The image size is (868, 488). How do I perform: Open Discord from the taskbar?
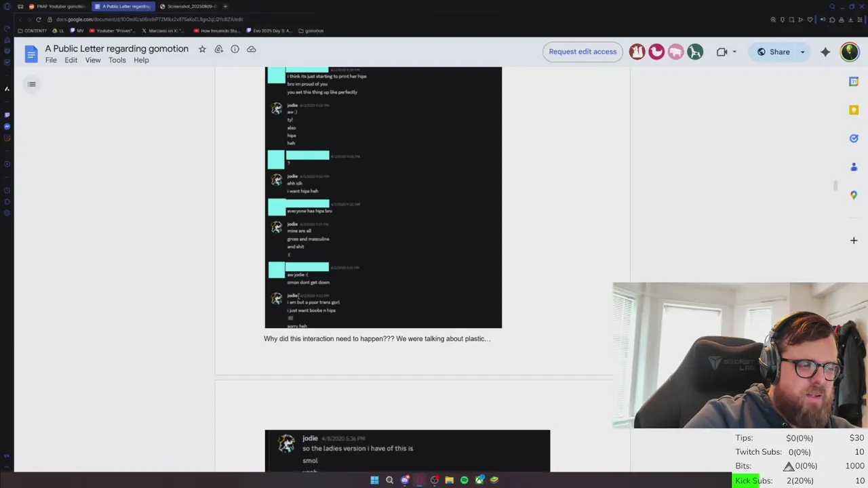pyautogui.click(x=405, y=480)
